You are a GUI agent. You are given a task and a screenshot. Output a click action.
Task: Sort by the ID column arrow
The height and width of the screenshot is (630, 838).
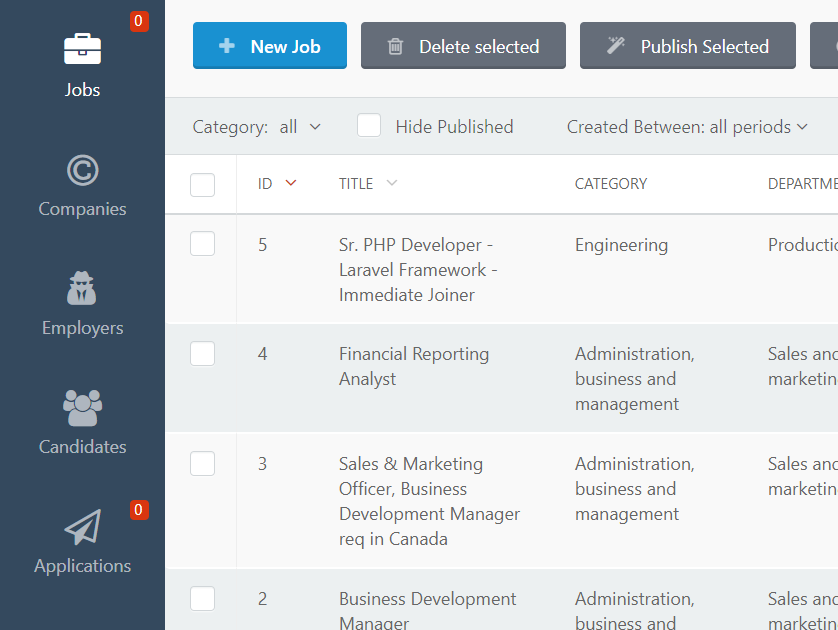tap(291, 183)
